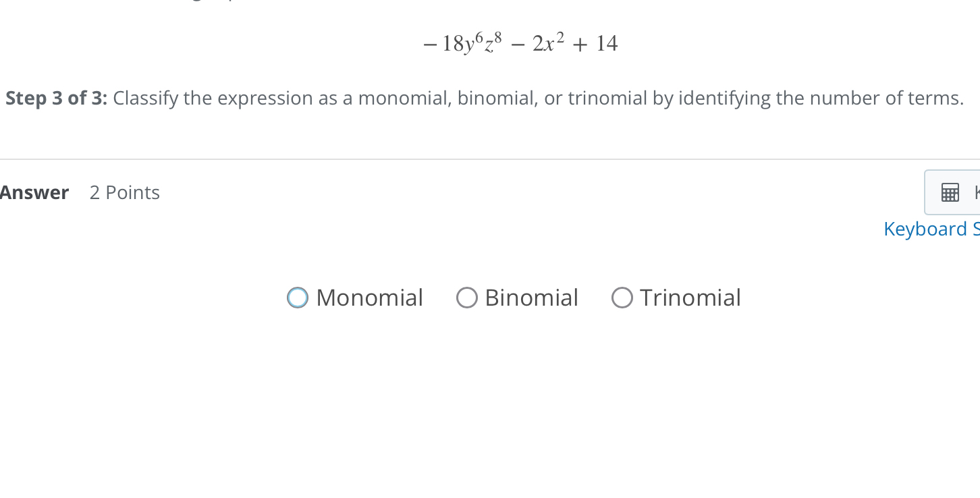The image size is (980, 498).
Task: Click the calculator icon near Answer section
Action: [950, 192]
